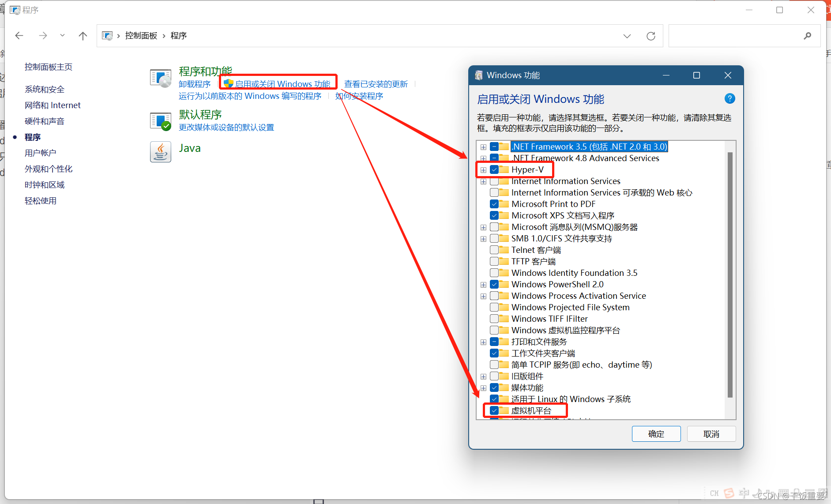Open 控制面板 breadcrumb in address bar
The width and height of the screenshot is (831, 504).
tap(141, 36)
